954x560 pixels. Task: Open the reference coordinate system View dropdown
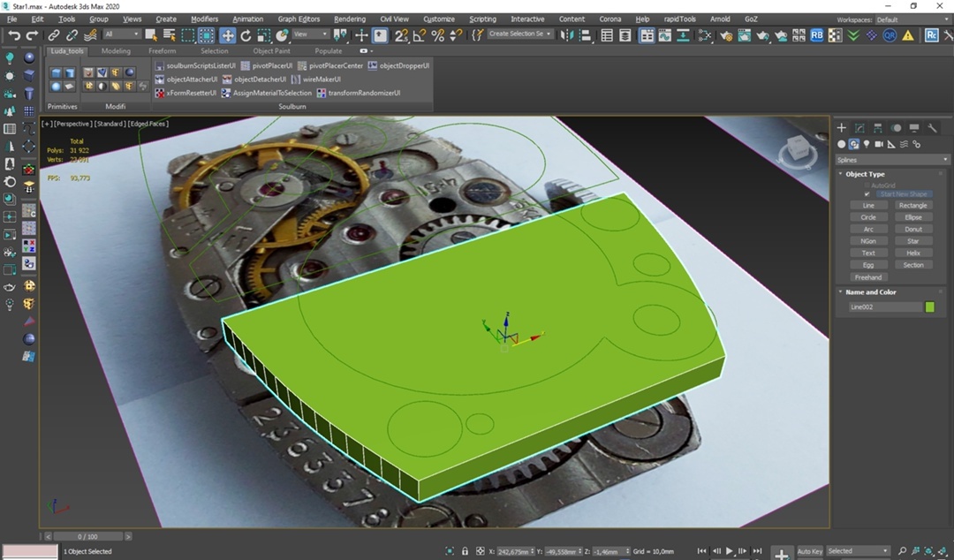pos(310,34)
